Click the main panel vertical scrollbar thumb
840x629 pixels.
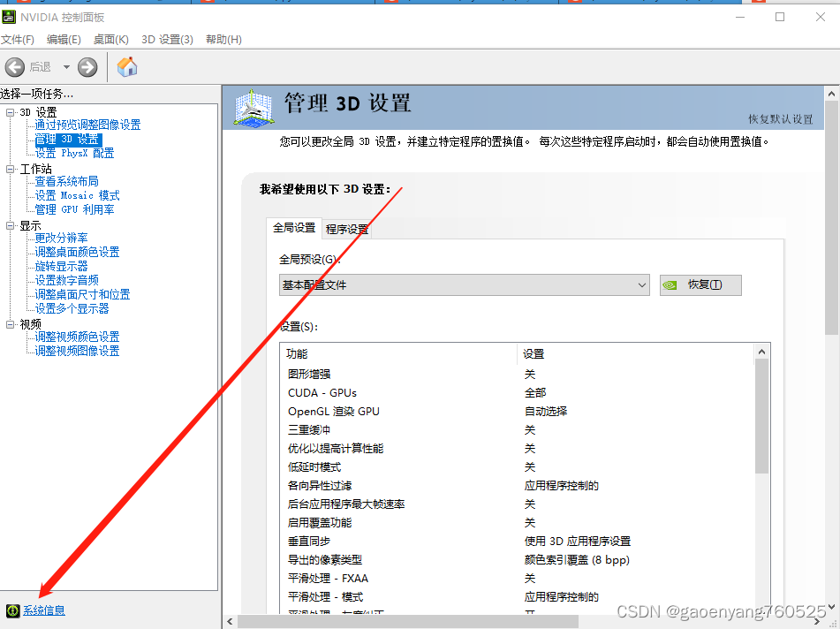click(831, 218)
